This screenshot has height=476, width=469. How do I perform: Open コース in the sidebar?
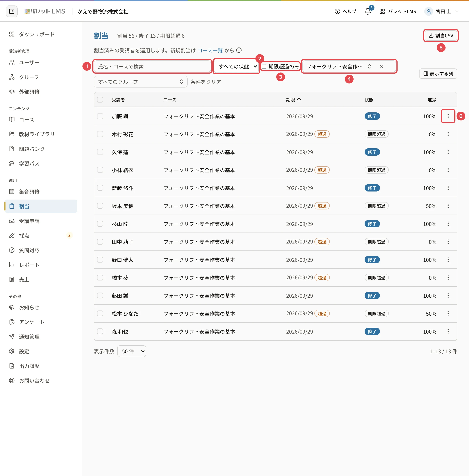click(x=41, y=120)
